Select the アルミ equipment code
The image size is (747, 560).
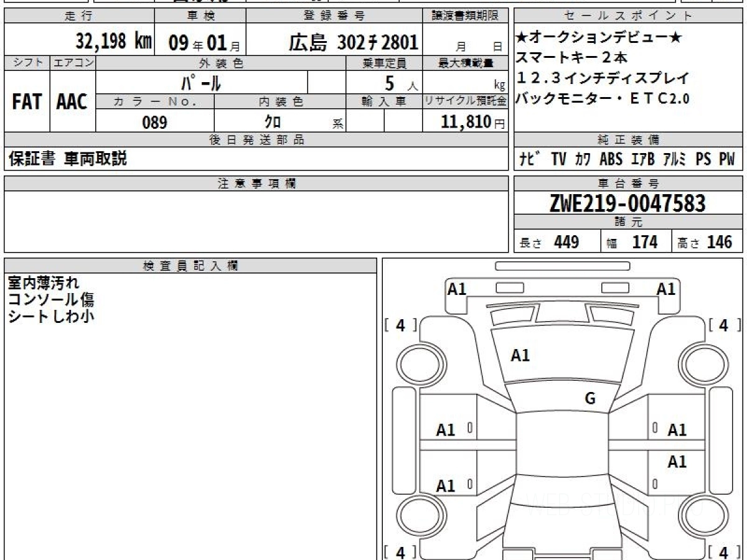(674, 159)
